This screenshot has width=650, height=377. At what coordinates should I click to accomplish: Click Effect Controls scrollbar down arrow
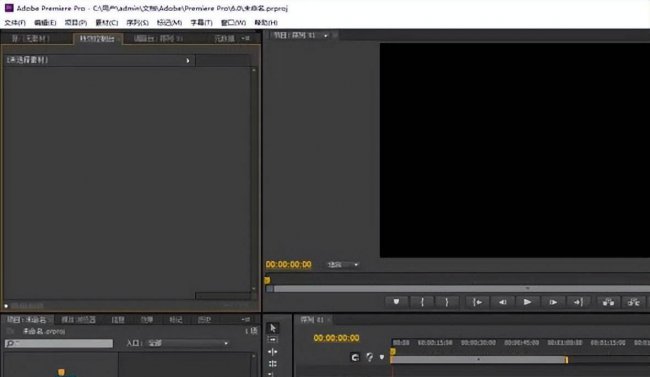254,288
